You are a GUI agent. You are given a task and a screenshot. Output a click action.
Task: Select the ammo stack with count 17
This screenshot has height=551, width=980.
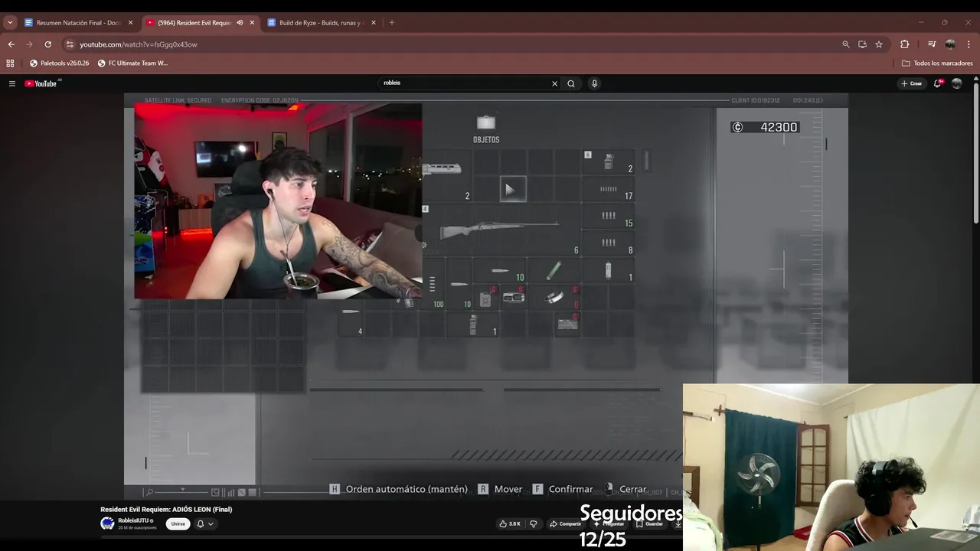tap(609, 189)
